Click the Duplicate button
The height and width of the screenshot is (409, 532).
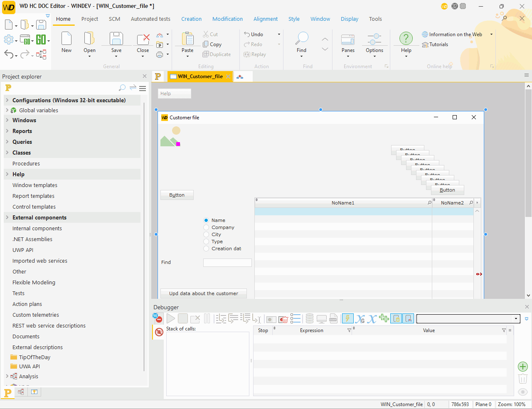[x=217, y=54]
